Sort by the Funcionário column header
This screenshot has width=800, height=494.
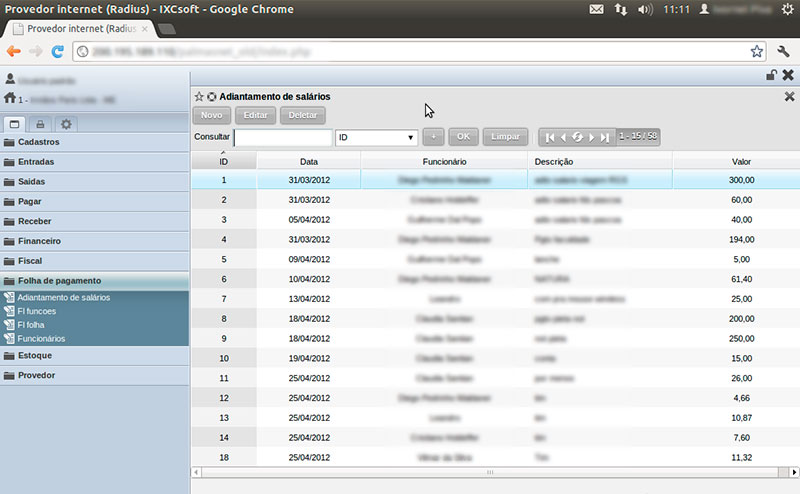444,161
